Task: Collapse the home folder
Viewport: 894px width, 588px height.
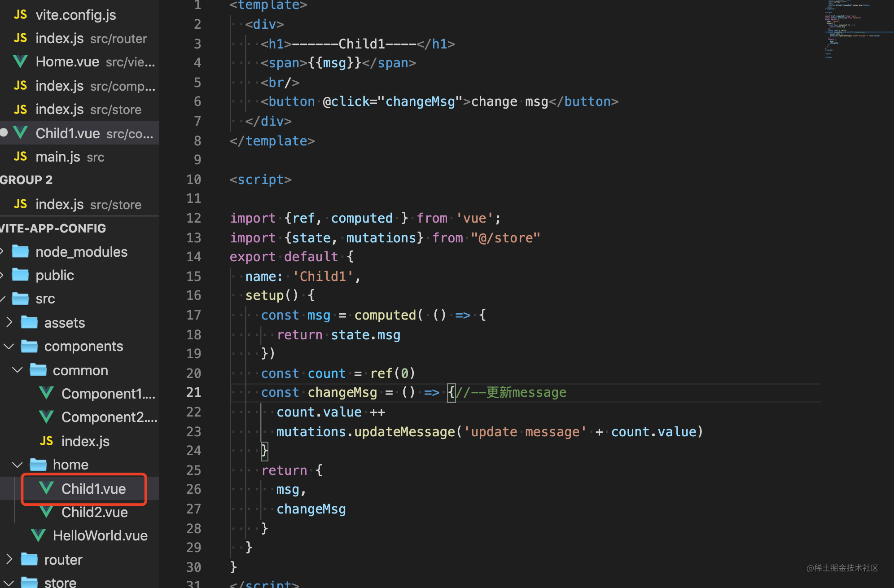Action: tap(18, 464)
